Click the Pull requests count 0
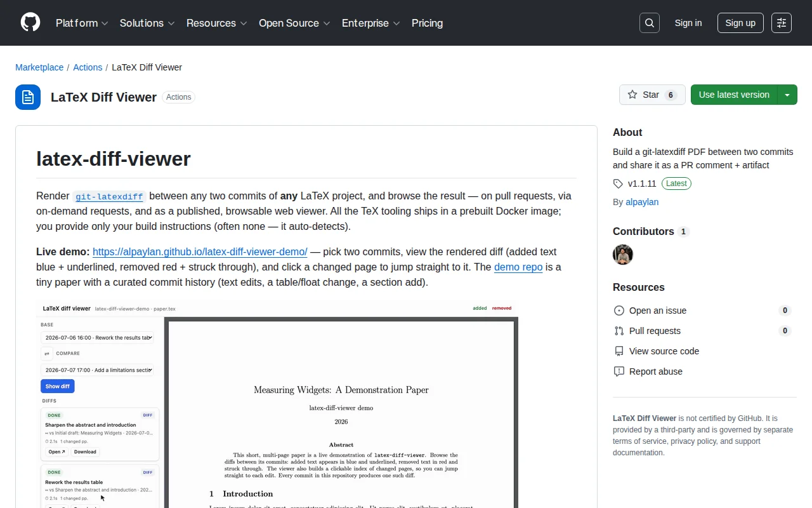This screenshot has width=812, height=508. 785,331
